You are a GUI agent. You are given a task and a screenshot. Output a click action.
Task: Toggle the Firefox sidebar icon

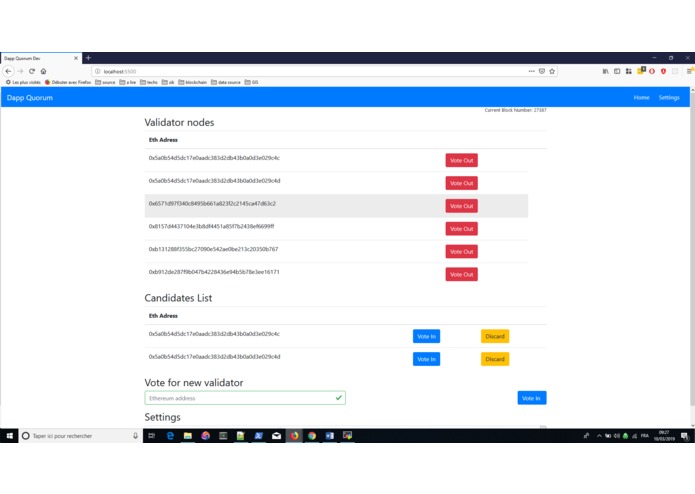tap(617, 71)
